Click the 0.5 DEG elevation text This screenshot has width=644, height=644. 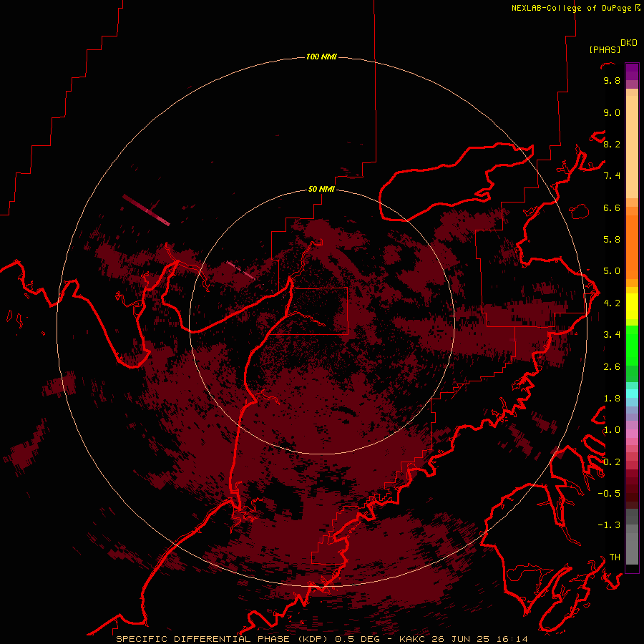[x=356, y=639]
